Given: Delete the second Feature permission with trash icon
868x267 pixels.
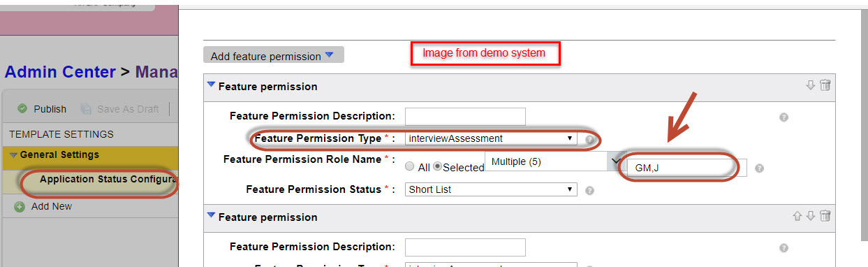Looking at the screenshot, I should [x=825, y=216].
